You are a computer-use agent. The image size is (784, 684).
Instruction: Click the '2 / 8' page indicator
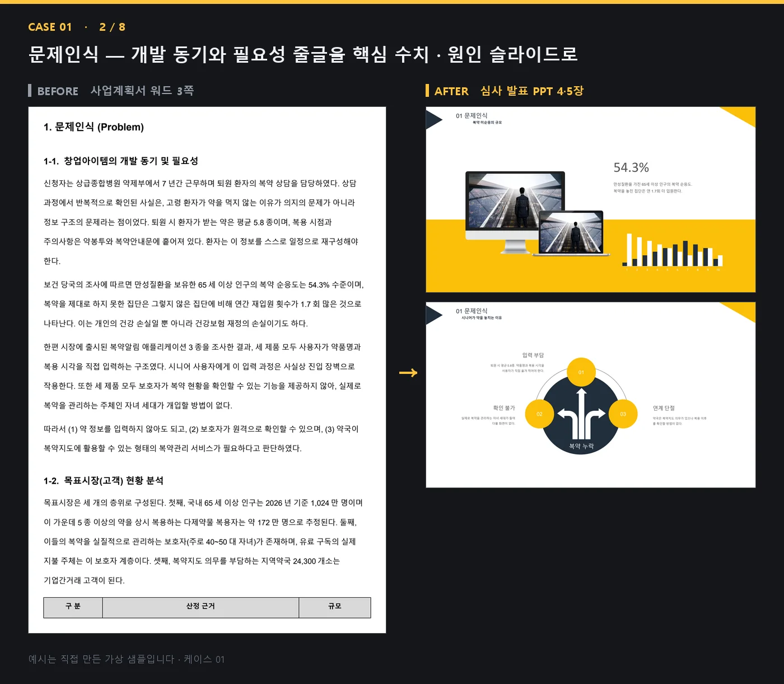112,27
